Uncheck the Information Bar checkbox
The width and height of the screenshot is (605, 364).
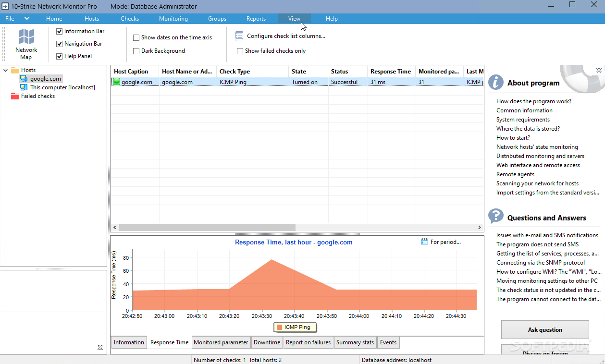pyautogui.click(x=60, y=31)
